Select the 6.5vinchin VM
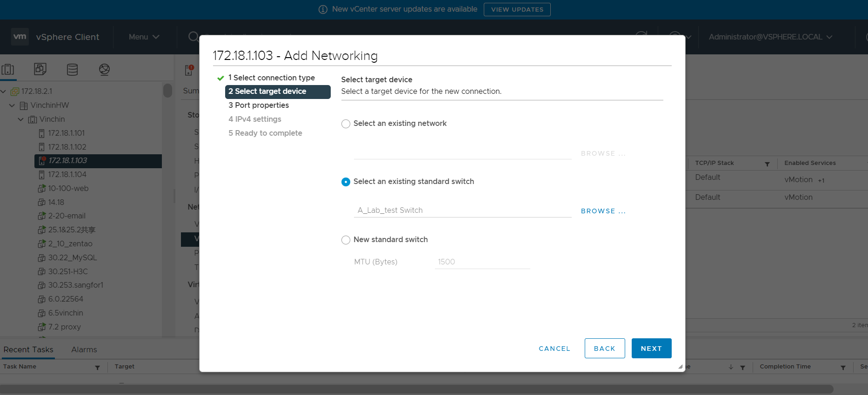The image size is (868, 395). pos(66,313)
